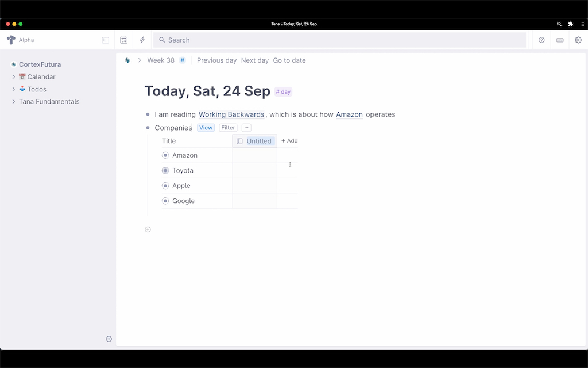This screenshot has height=368, width=588.
Task: Open the quick add lightning icon
Action: (x=142, y=40)
